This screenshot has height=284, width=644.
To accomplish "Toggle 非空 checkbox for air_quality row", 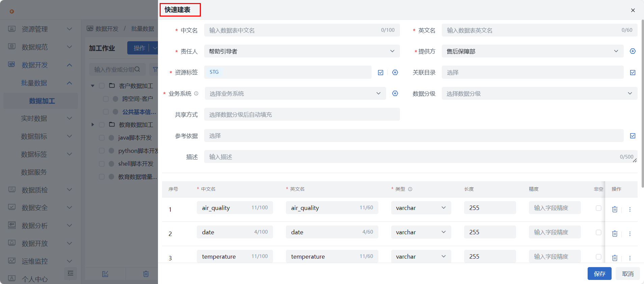I will pyautogui.click(x=598, y=208).
